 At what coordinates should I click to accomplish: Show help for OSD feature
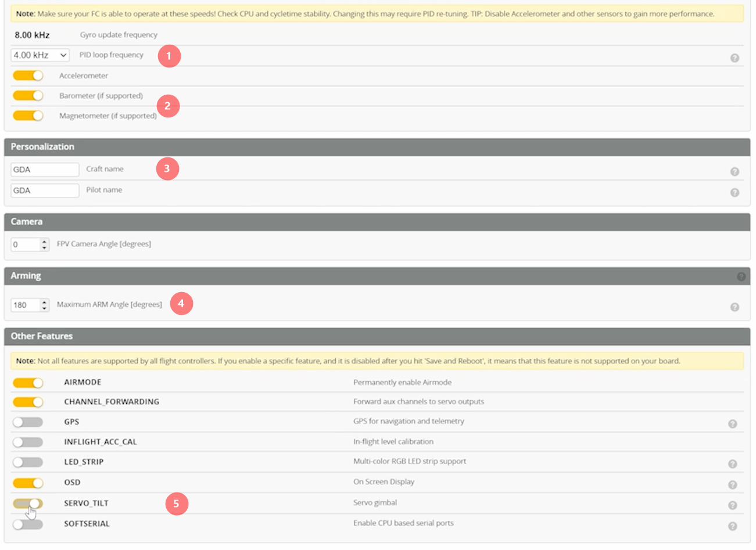732,485
